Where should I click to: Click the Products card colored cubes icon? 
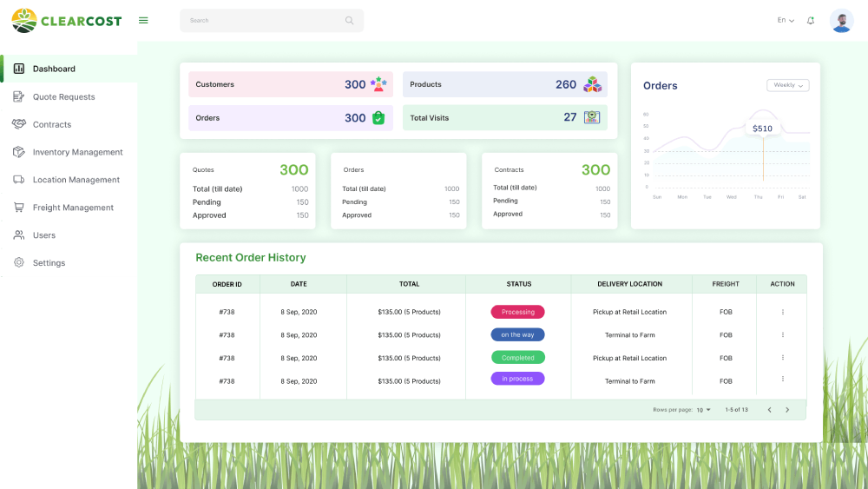point(592,84)
